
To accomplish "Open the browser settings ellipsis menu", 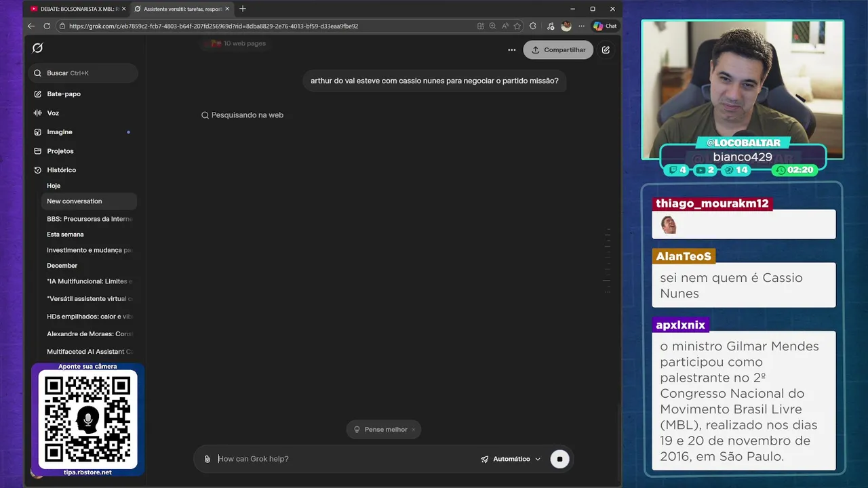I will 581,26.
